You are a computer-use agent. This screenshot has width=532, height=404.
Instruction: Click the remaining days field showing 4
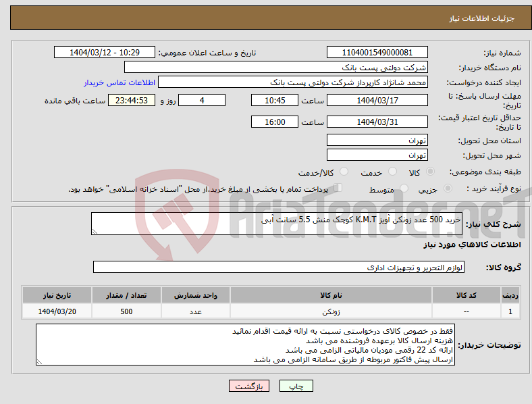click(202, 100)
